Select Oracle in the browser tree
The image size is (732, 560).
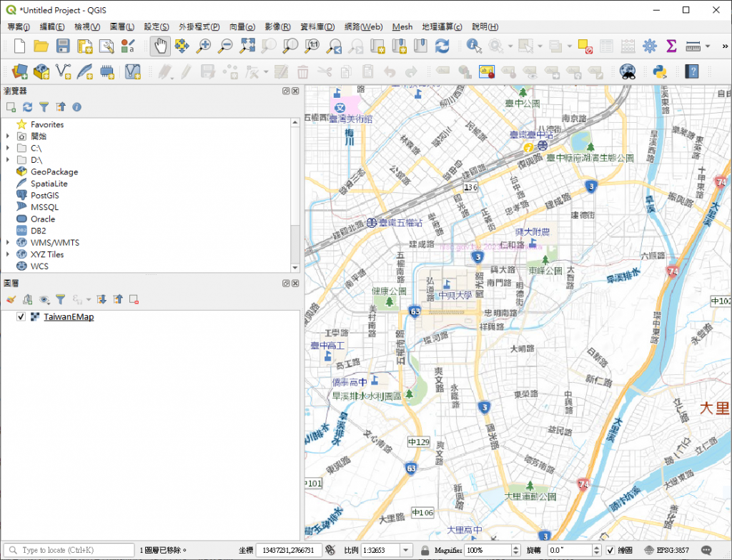click(x=42, y=219)
